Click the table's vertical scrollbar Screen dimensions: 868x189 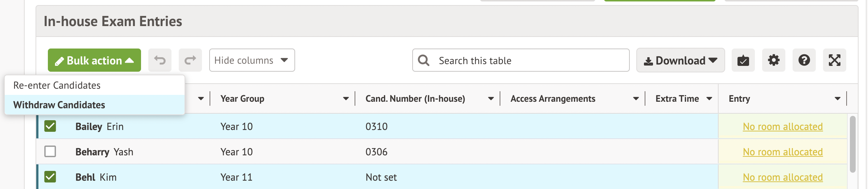[x=852, y=144]
